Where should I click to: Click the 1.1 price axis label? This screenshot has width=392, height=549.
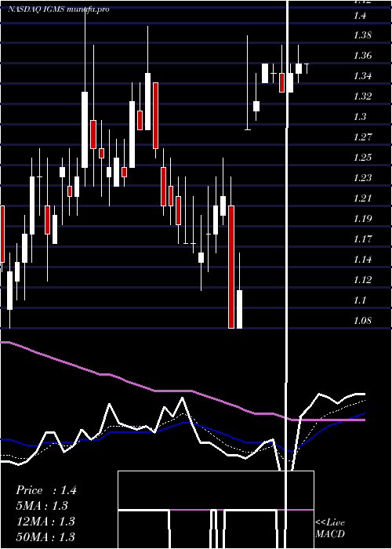pos(360,300)
